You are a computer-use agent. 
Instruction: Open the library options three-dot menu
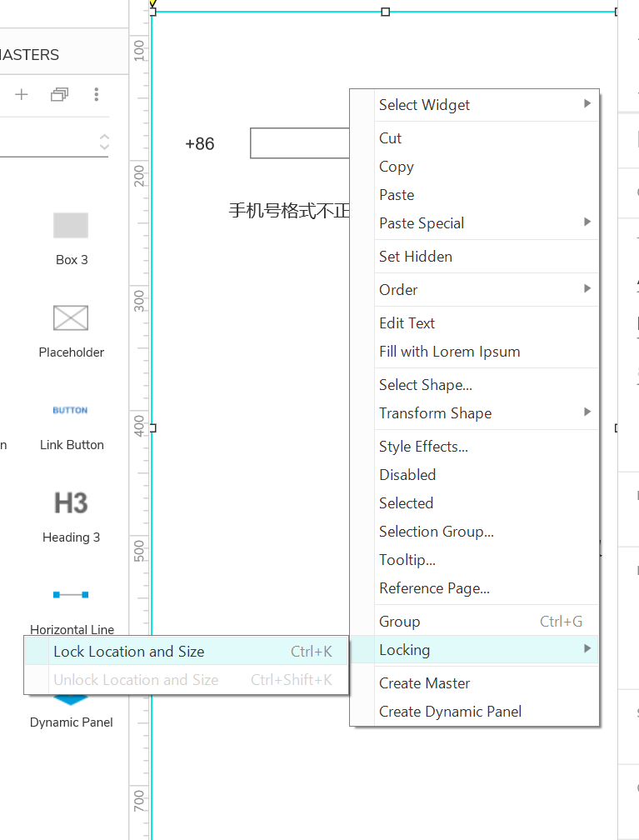[x=97, y=94]
